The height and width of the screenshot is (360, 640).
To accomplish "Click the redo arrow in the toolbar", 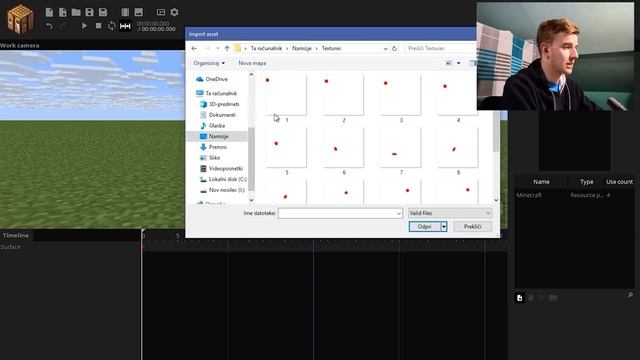I will click(x=63, y=26).
